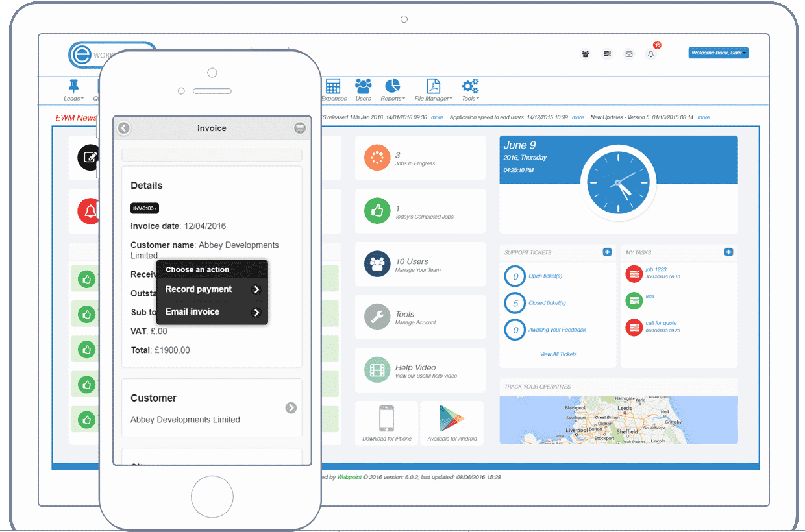
Task: Open the Open ticket(s) link
Action: point(545,276)
